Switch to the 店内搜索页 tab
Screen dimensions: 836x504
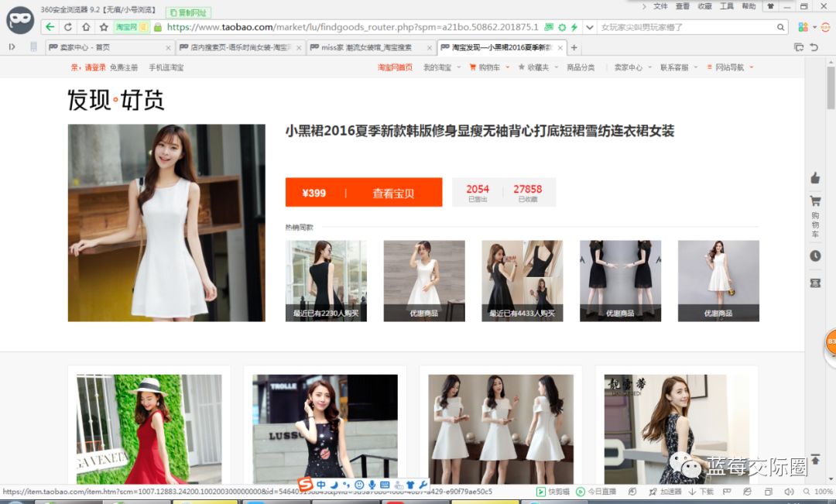[241, 47]
